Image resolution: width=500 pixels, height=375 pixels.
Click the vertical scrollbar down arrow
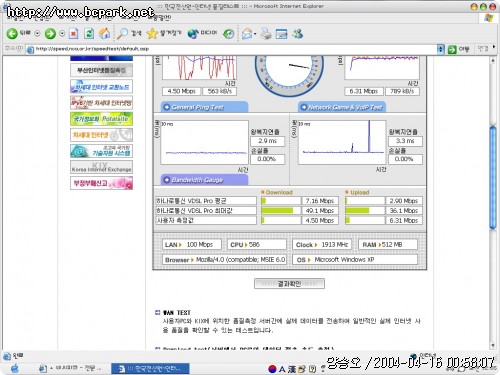(x=493, y=345)
